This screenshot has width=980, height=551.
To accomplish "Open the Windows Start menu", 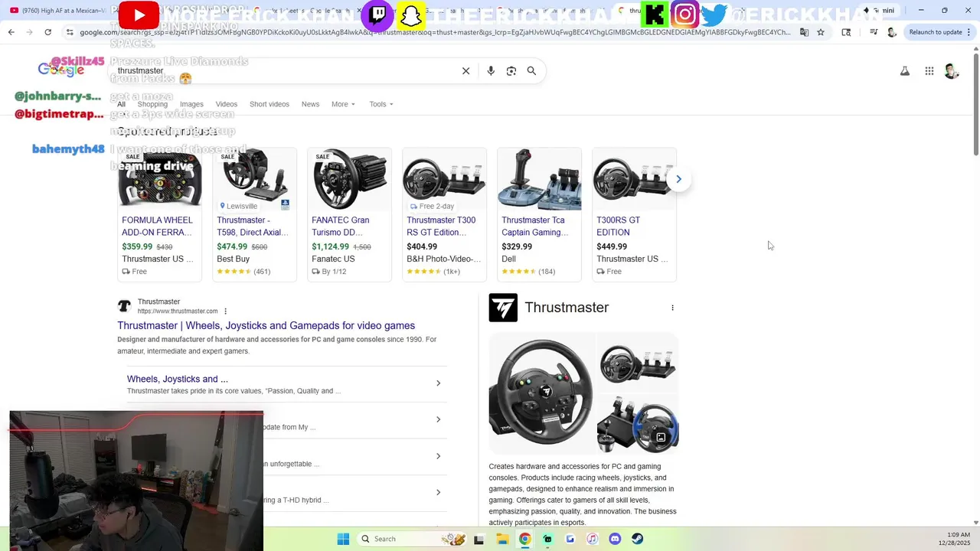I will 343,539.
